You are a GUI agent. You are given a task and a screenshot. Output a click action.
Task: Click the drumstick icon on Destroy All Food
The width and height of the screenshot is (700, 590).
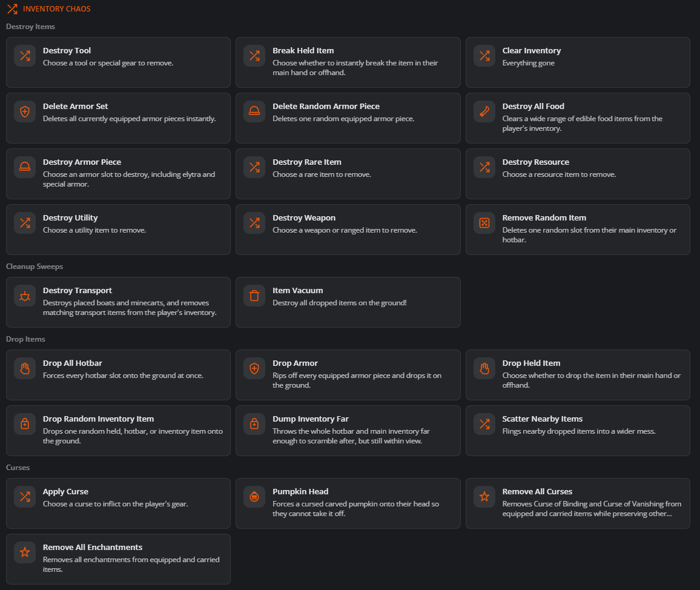click(x=484, y=111)
